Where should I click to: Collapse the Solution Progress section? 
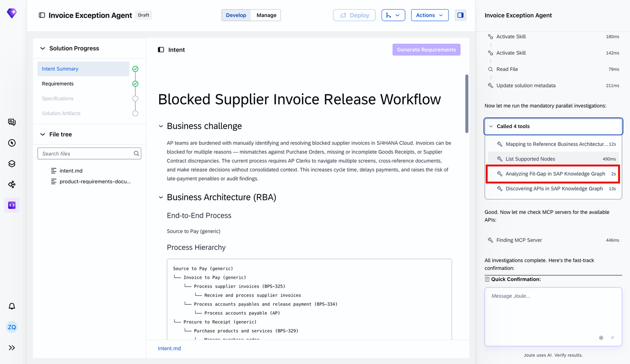tap(43, 49)
